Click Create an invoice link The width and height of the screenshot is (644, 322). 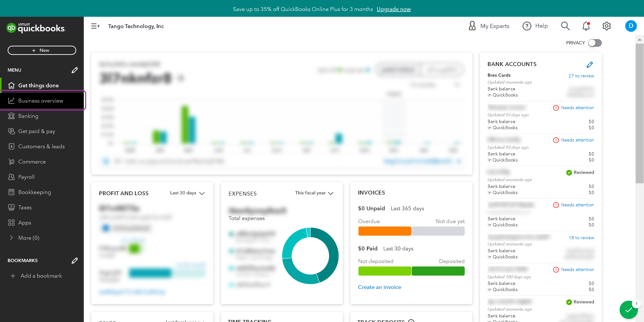[x=380, y=287]
